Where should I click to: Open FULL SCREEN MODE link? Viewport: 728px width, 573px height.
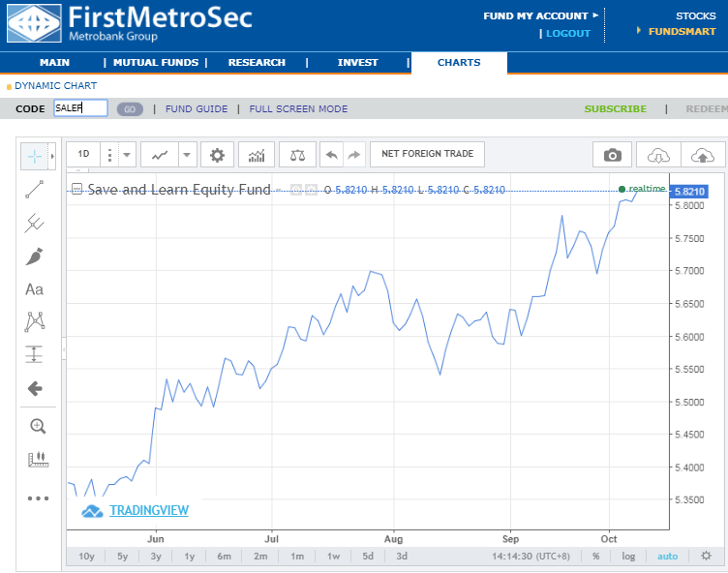coord(298,108)
